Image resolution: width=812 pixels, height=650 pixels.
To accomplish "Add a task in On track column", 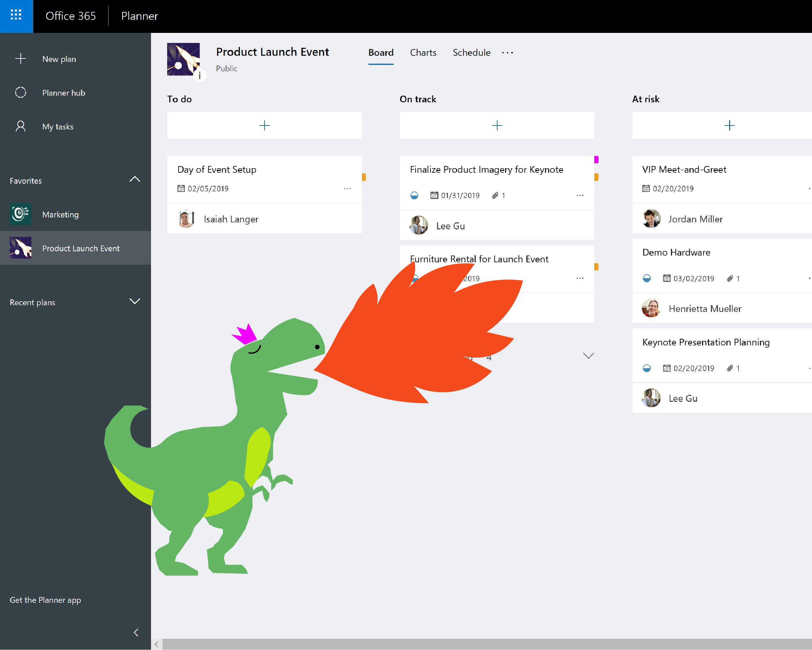I will click(x=497, y=125).
